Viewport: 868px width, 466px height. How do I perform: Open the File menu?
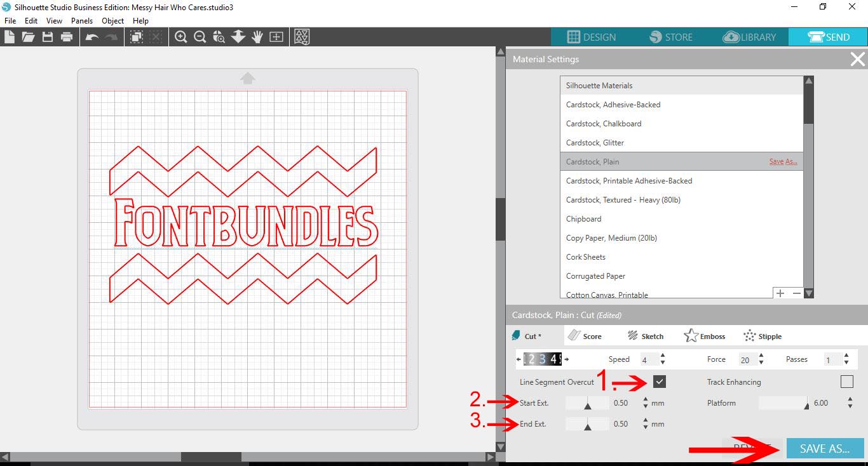coord(10,21)
